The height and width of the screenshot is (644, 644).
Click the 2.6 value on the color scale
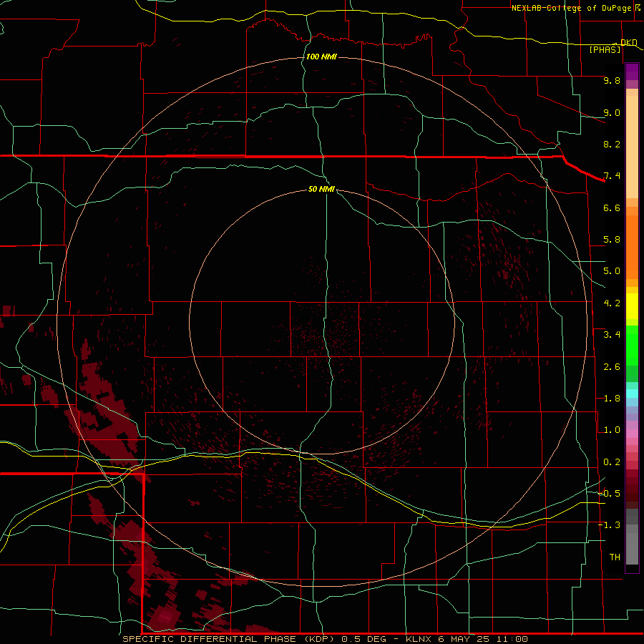coord(612,367)
